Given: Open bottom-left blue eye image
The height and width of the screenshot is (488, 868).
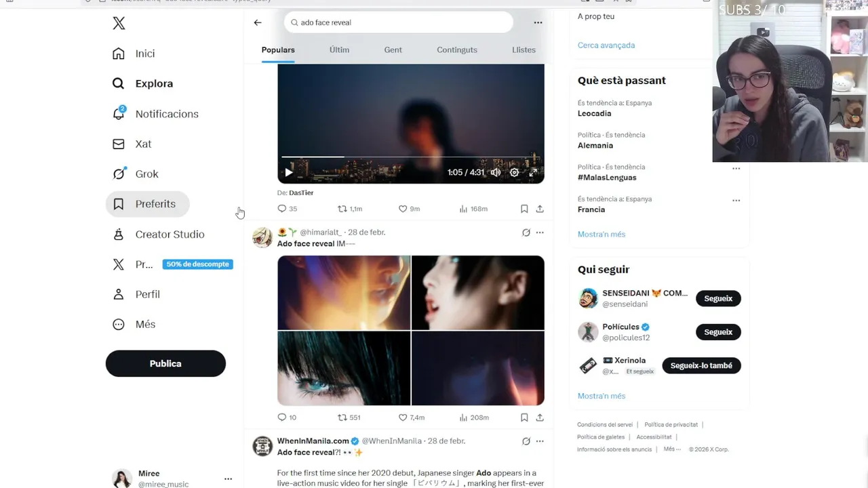Looking at the screenshot, I should (344, 368).
